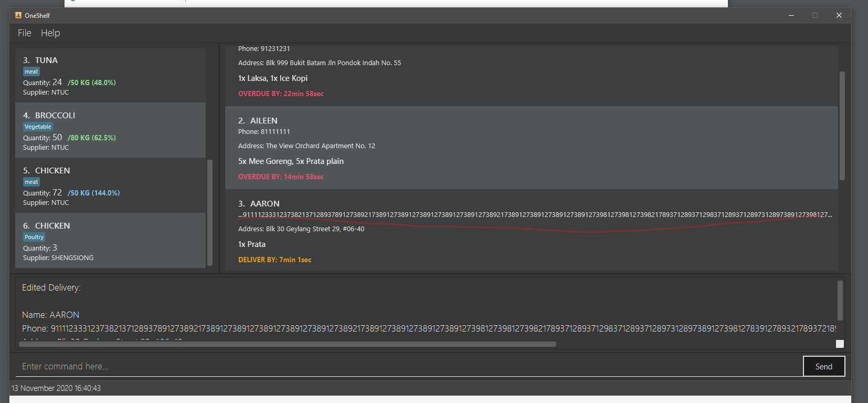The image size is (868, 403).
Task: Click the Edited Delivery: result text
Action: coord(51,287)
